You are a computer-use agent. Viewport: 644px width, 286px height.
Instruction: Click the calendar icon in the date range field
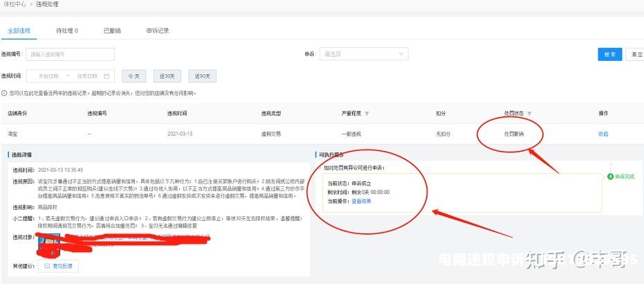[x=107, y=76]
